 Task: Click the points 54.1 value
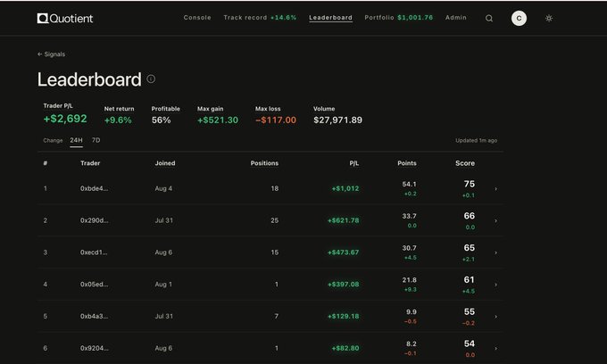[409, 184]
